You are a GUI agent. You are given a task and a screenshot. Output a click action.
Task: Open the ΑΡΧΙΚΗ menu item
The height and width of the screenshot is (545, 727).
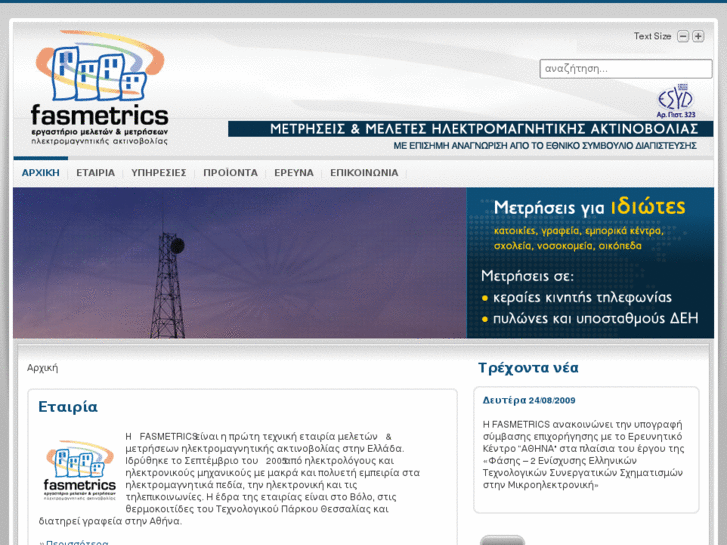(x=41, y=173)
